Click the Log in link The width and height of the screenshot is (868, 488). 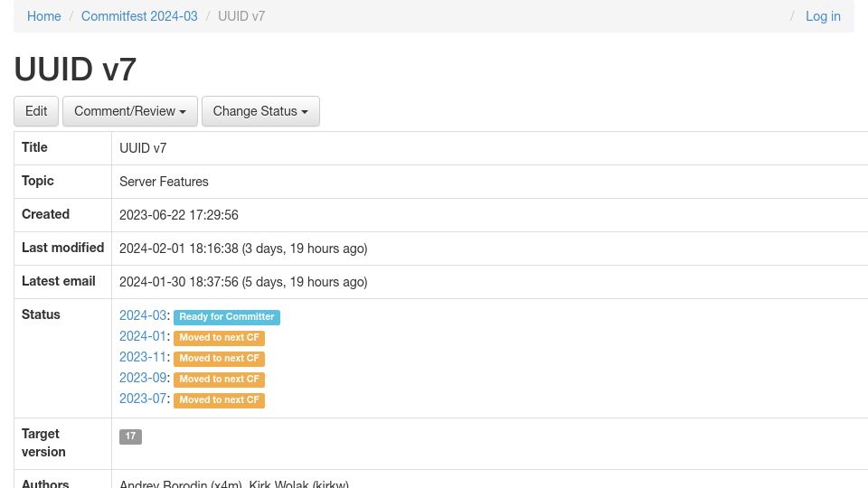(823, 16)
